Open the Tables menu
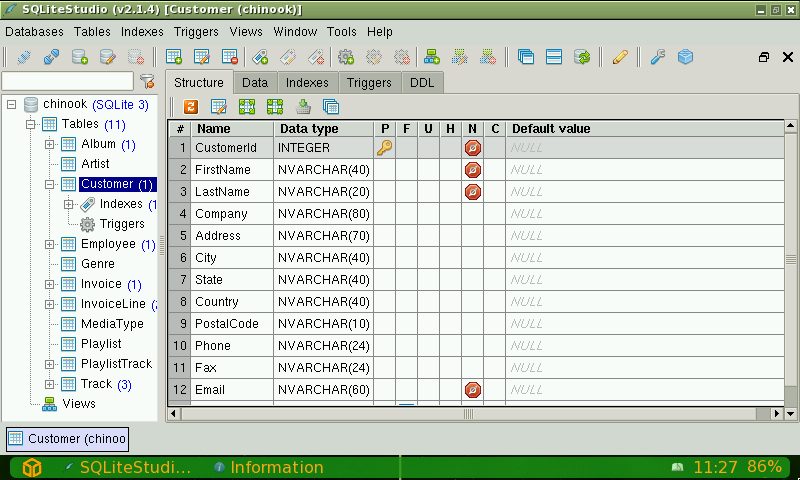 92,32
